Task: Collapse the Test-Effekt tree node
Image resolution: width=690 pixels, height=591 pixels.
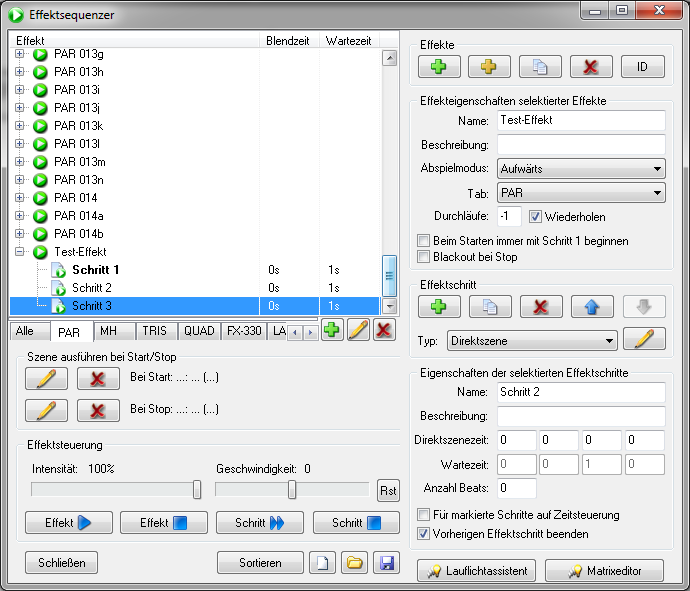Action: tap(20, 252)
